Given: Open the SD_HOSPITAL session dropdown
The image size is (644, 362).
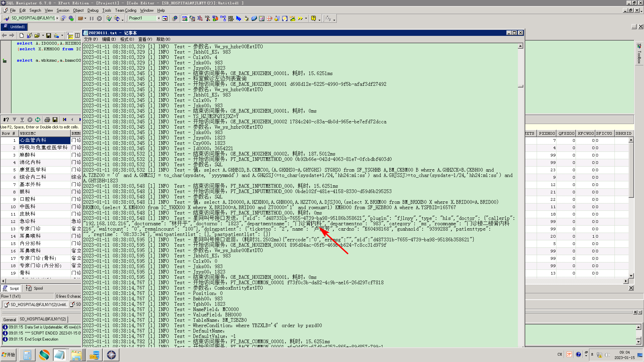Looking at the screenshot, I should coord(57,18).
